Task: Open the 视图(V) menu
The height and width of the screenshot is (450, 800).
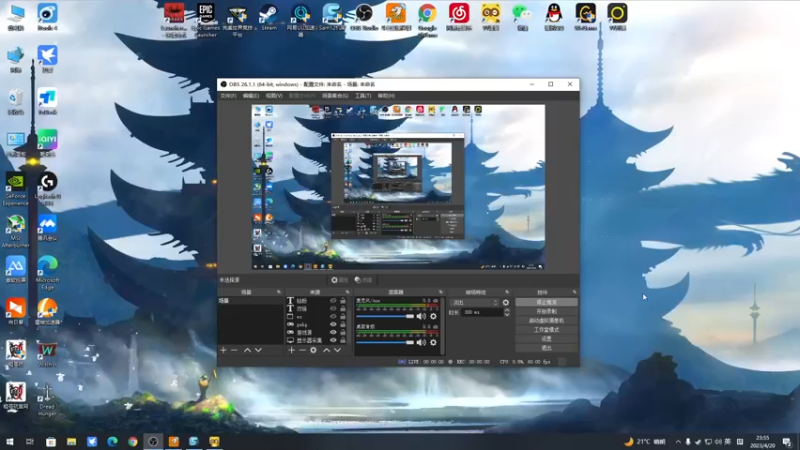Action: point(273,96)
